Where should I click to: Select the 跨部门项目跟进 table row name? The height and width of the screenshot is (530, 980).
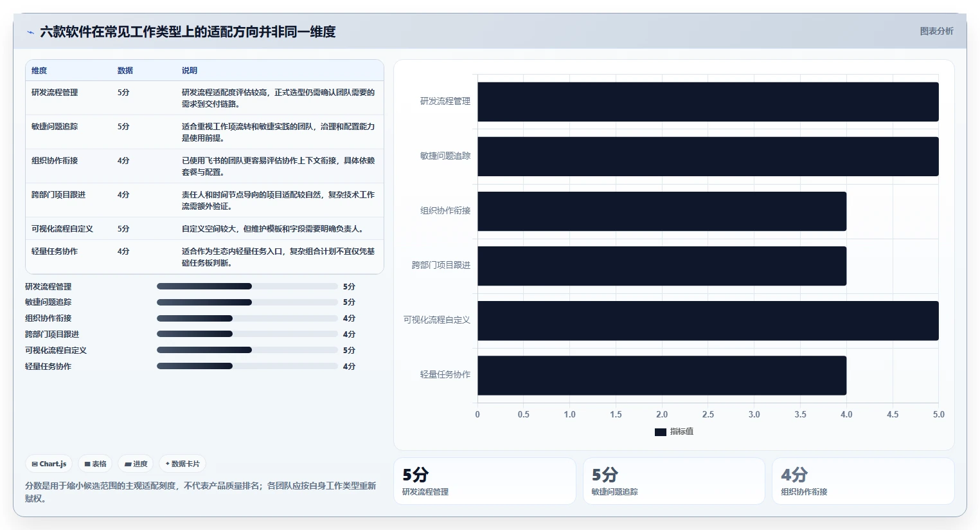pos(58,195)
